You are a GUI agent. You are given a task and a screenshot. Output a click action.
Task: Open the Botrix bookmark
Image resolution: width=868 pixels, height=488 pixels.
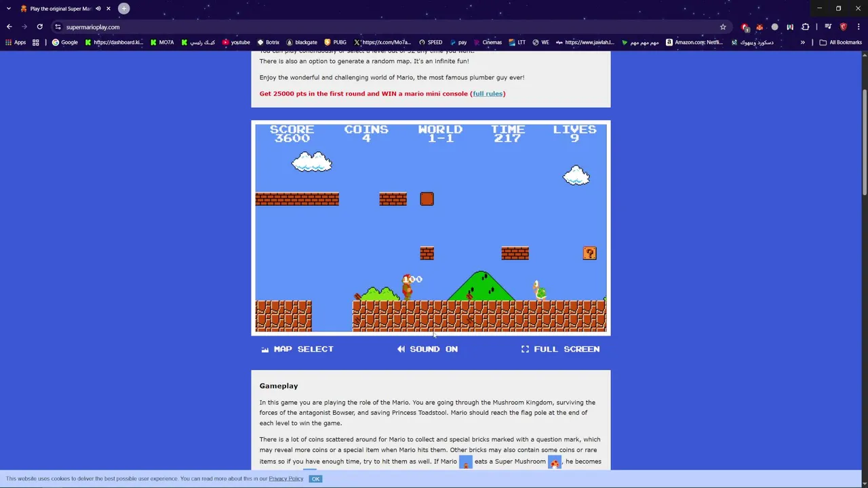(269, 42)
